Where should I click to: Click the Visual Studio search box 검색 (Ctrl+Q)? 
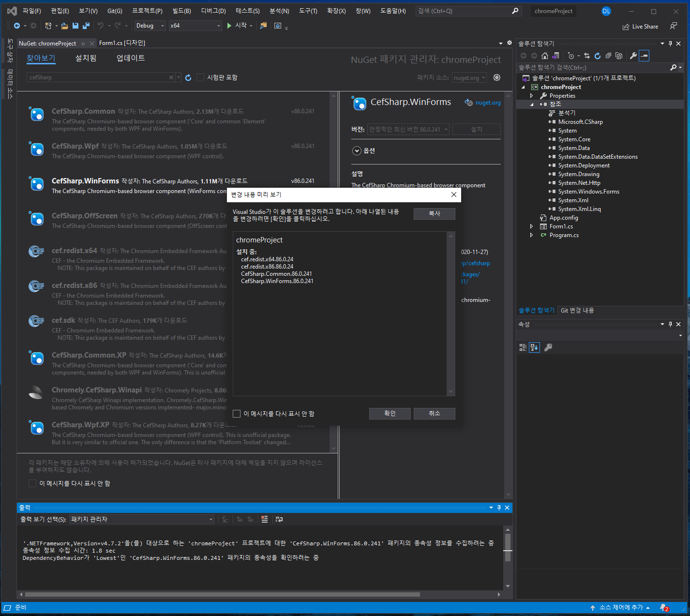click(x=468, y=11)
